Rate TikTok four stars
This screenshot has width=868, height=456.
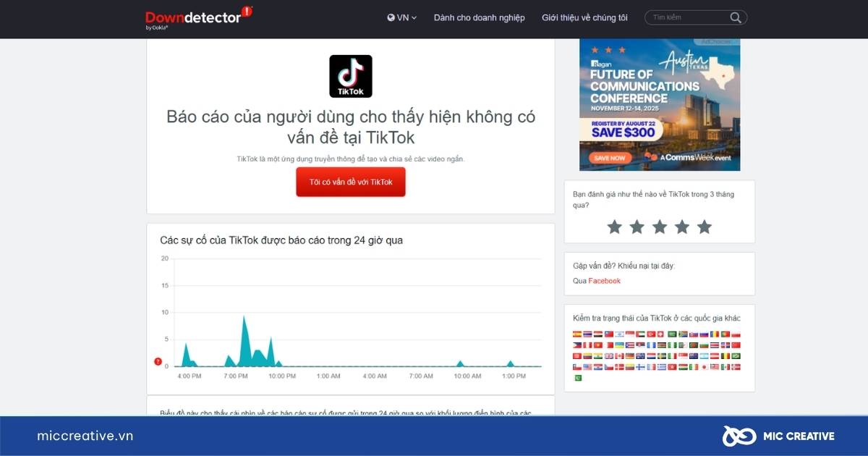[x=682, y=227]
